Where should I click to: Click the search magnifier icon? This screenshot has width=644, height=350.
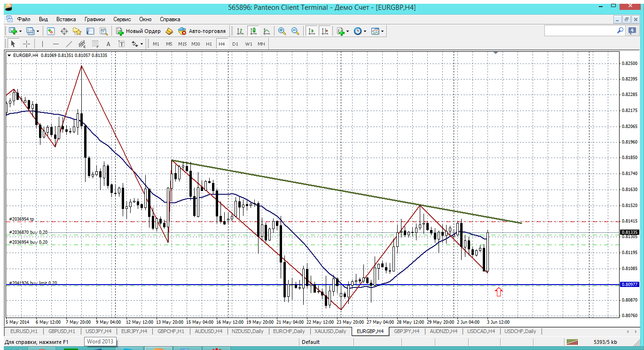pyautogui.click(x=620, y=31)
